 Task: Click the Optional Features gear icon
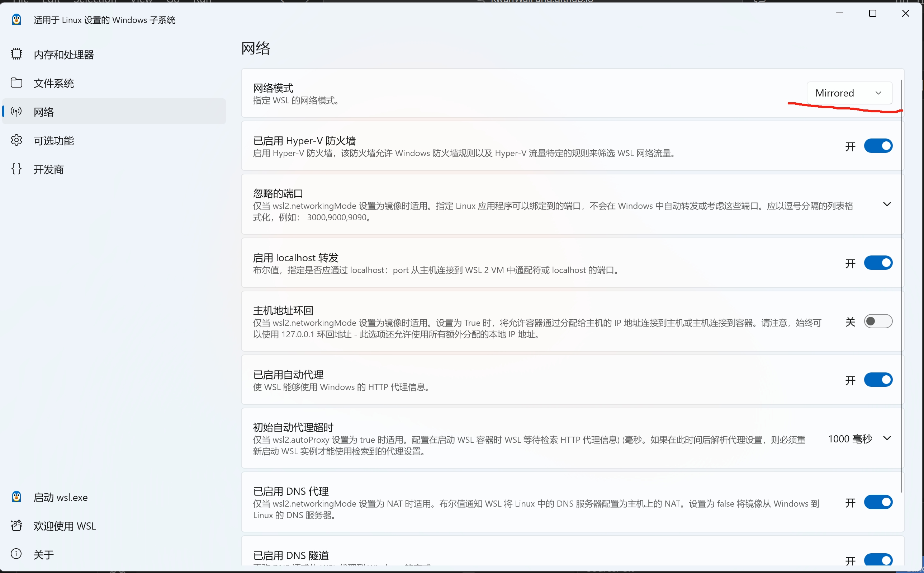pyautogui.click(x=16, y=140)
